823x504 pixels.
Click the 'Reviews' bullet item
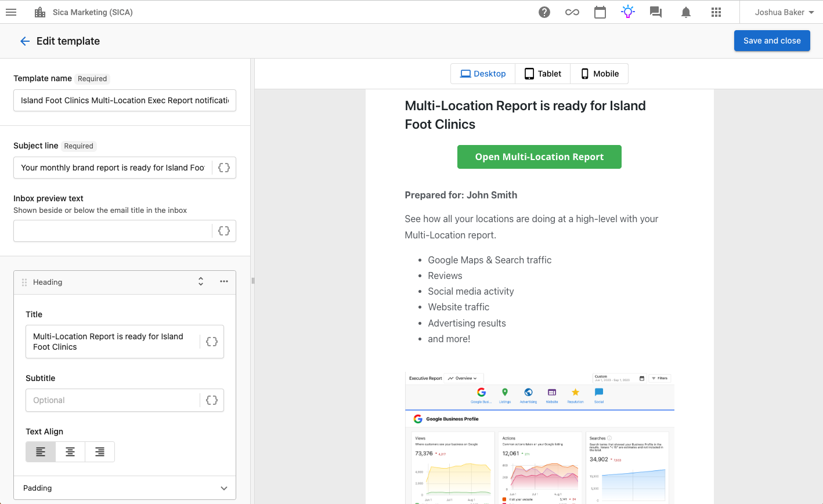(x=445, y=275)
